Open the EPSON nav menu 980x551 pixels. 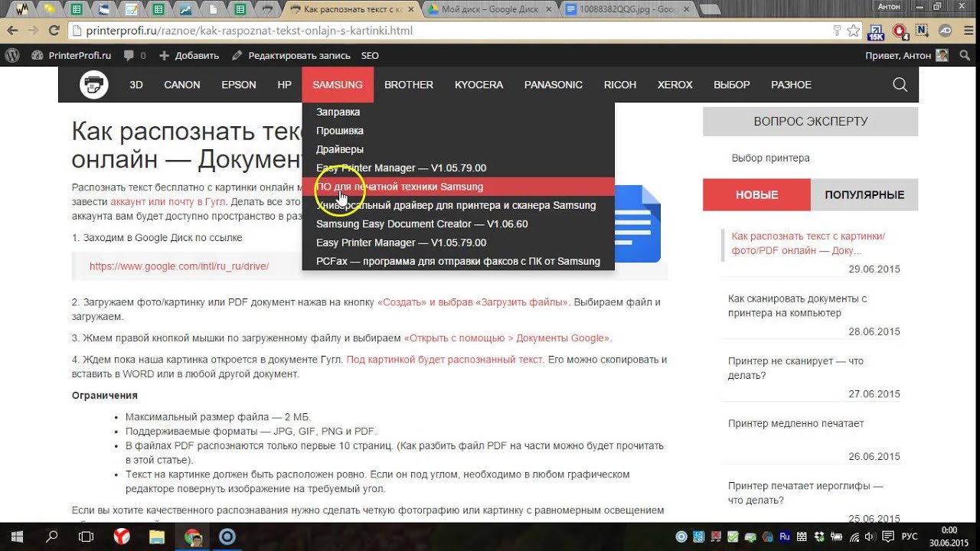(239, 85)
